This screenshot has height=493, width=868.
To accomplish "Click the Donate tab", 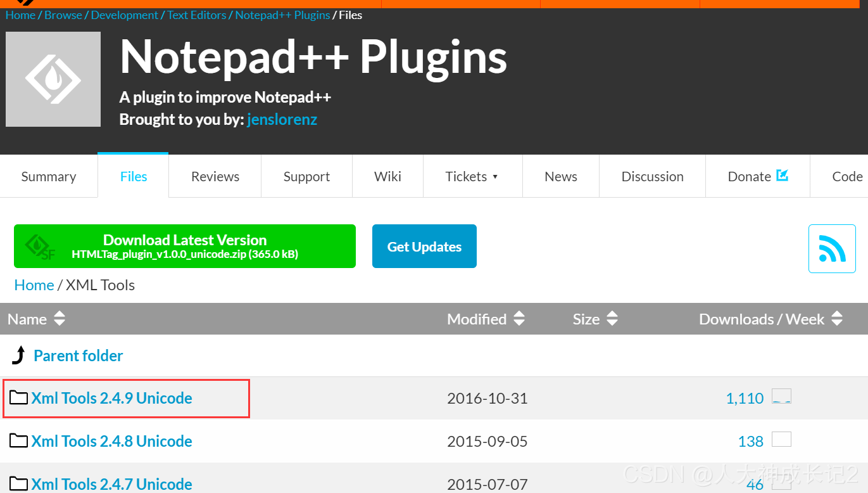I will tap(758, 176).
